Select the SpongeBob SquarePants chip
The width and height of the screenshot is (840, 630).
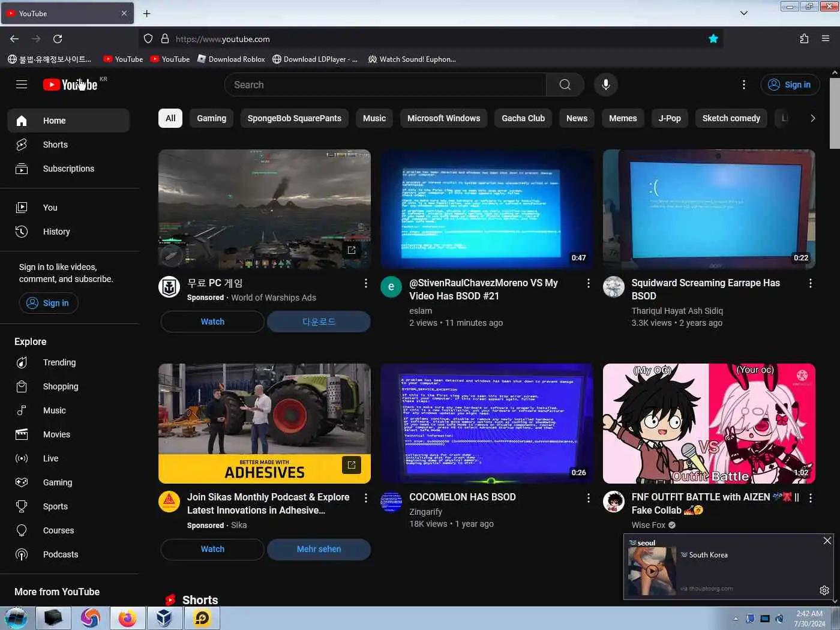(x=295, y=118)
